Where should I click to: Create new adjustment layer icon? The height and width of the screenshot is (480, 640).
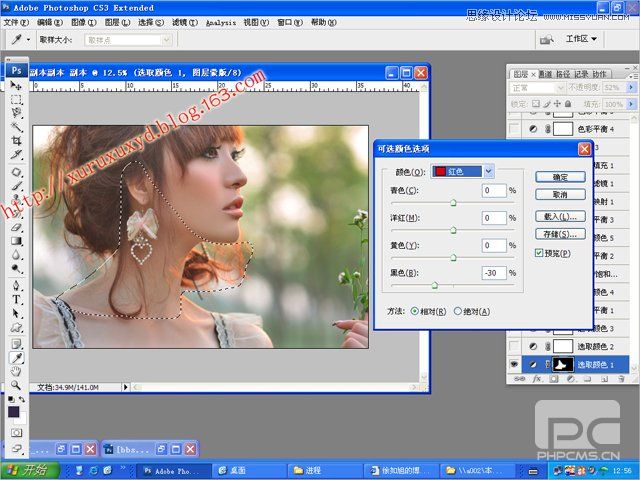[571, 379]
